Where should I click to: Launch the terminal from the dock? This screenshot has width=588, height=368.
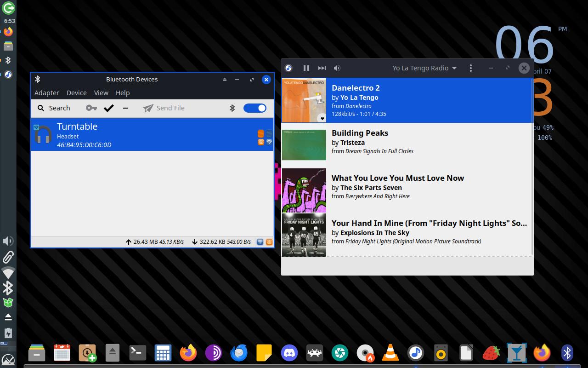tap(137, 353)
